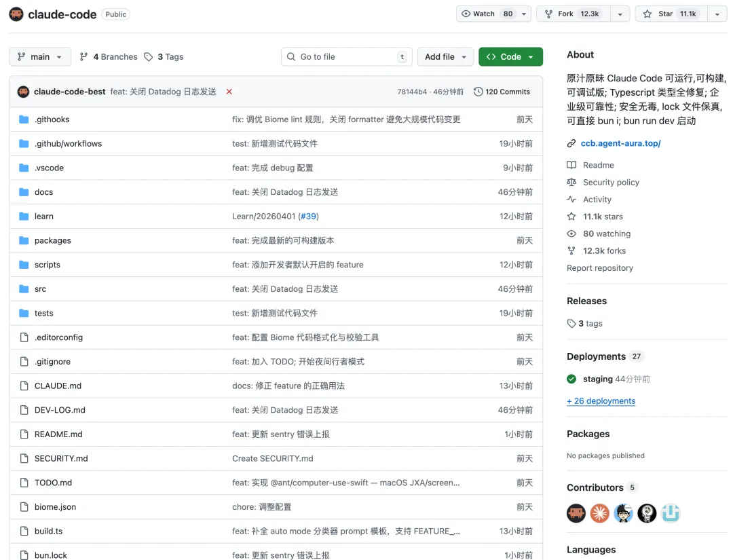The height and width of the screenshot is (560, 733).
Task: Click the README.md file icon
Action: point(24,434)
